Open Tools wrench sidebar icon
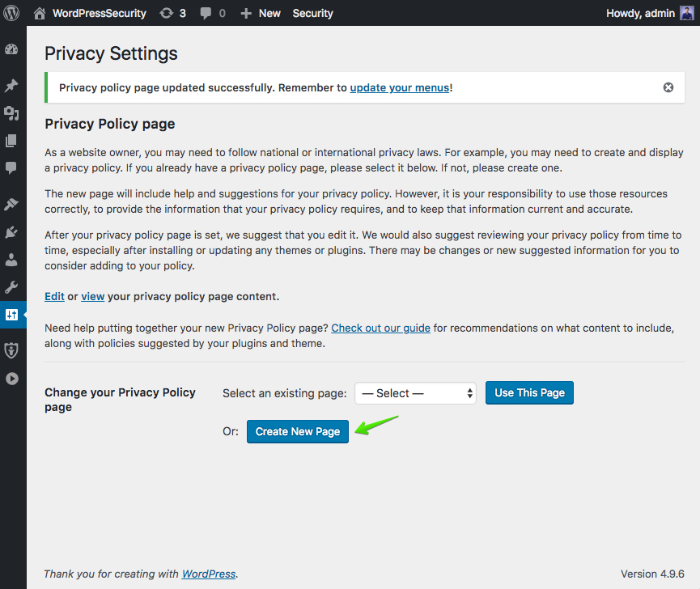The image size is (700, 589). pos(11,287)
